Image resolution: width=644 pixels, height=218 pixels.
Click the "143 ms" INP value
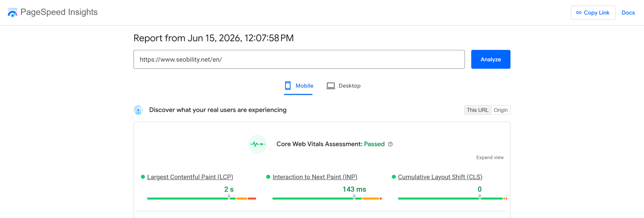(354, 189)
